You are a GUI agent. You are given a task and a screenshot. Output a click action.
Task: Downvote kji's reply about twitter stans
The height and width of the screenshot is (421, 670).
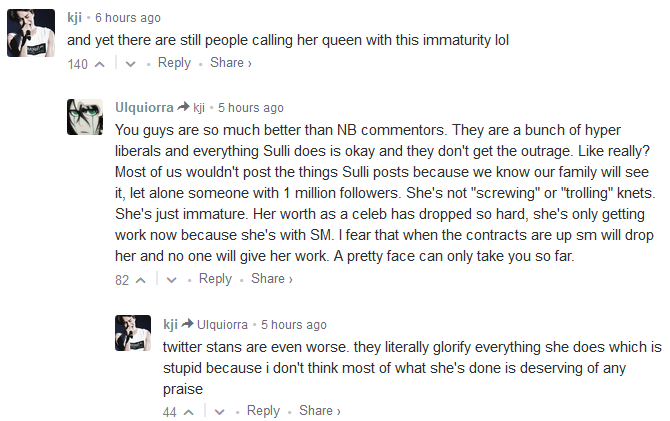pos(220,411)
